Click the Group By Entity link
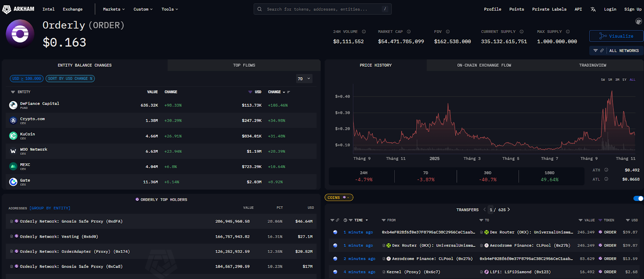 tap(50, 208)
